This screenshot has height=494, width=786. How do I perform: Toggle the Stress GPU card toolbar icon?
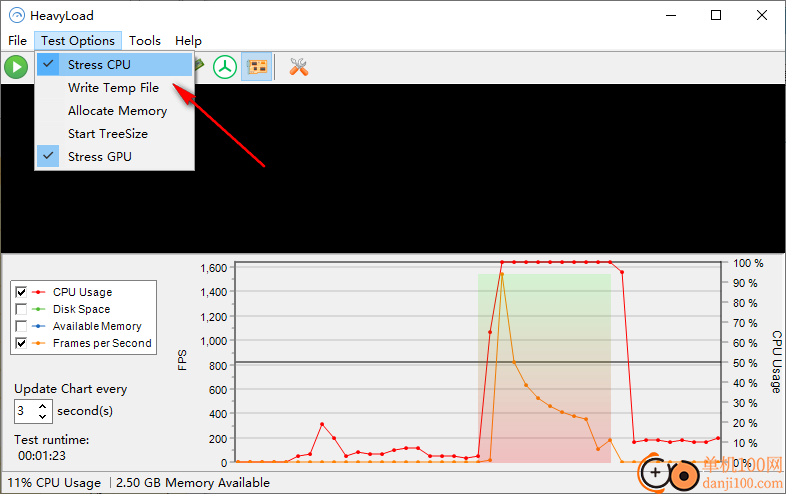click(x=257, y=67)
